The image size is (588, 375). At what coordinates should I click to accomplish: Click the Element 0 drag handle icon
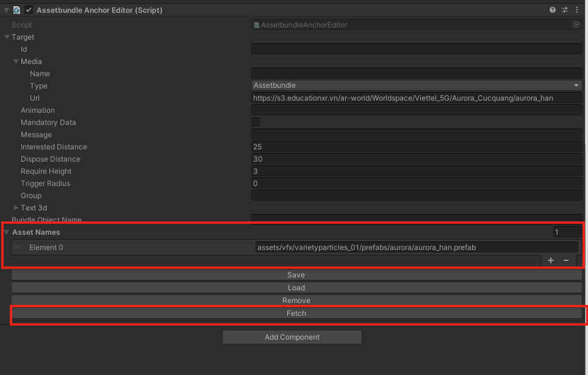(18, 247)
